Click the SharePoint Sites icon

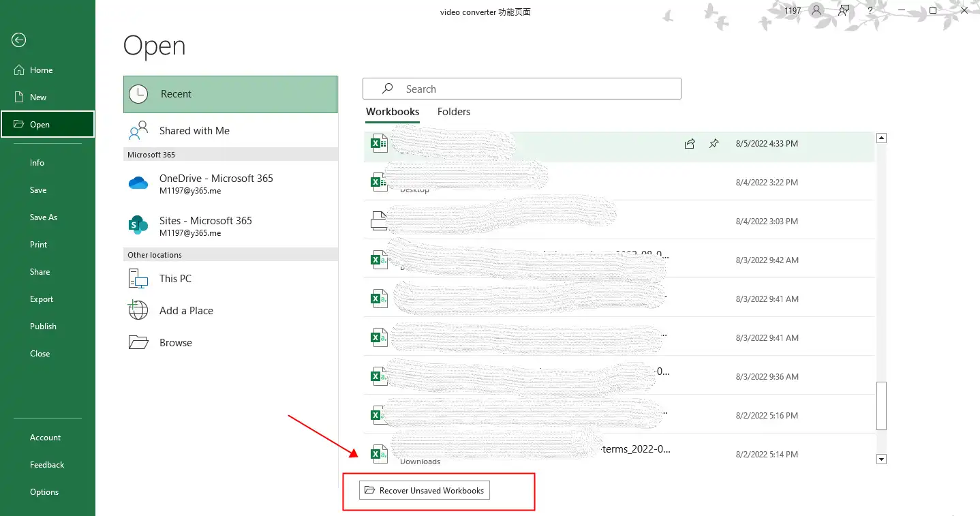(x=138, y=224)
